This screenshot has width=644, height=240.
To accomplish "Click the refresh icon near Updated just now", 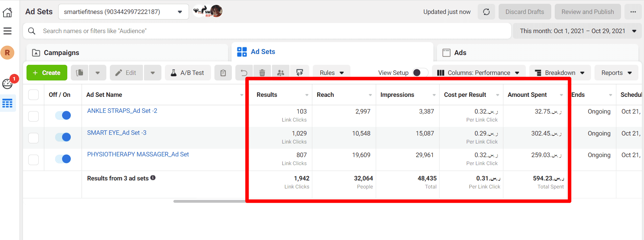I will [x=486, y=12].
